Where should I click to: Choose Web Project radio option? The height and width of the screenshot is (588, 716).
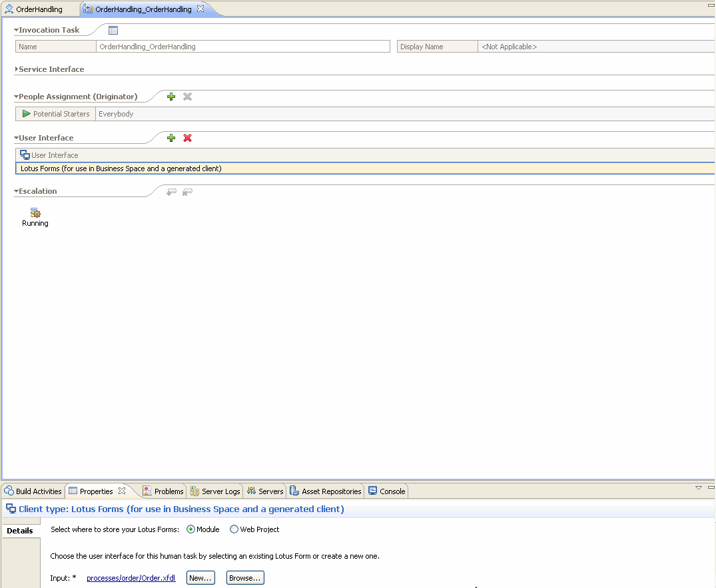click(234, 529)
